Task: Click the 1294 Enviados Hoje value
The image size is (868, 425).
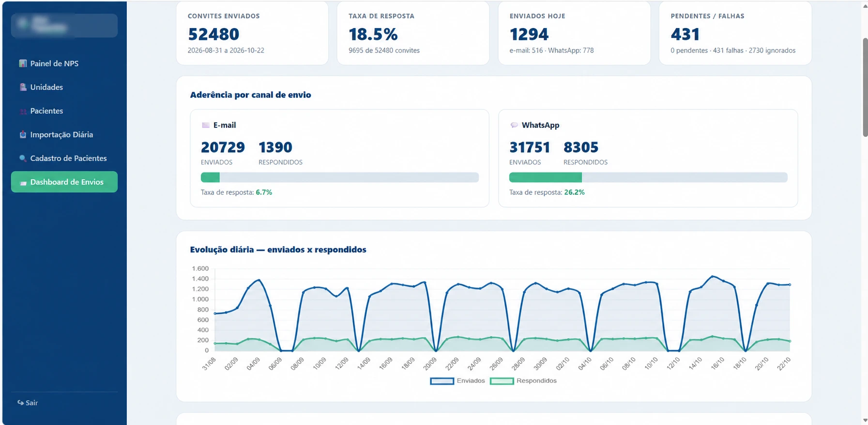Action: 529,34
